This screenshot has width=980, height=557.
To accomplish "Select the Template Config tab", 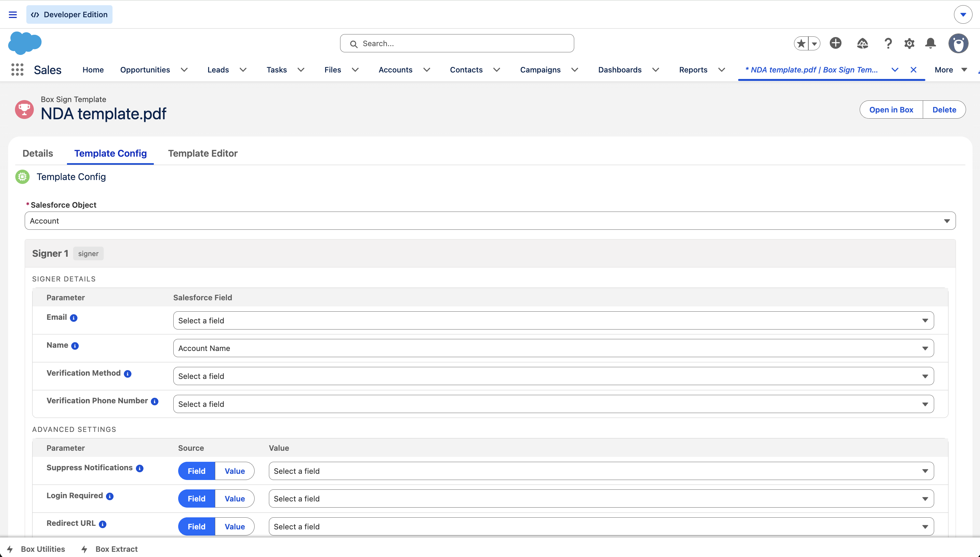I will tap(110, 153).
